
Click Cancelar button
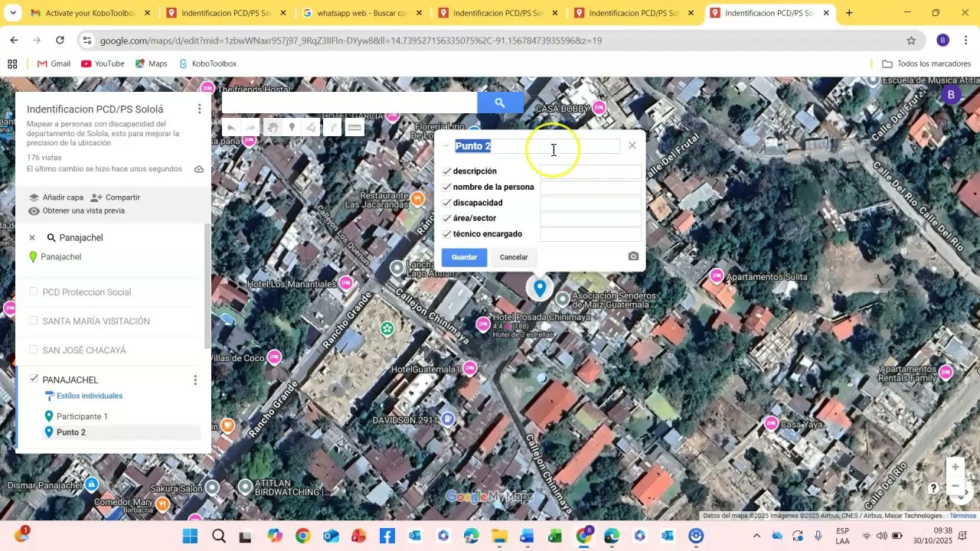[514, 257]
